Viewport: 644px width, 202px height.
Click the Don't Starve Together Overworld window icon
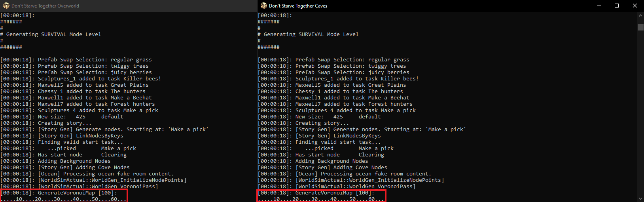pos(6,6)
